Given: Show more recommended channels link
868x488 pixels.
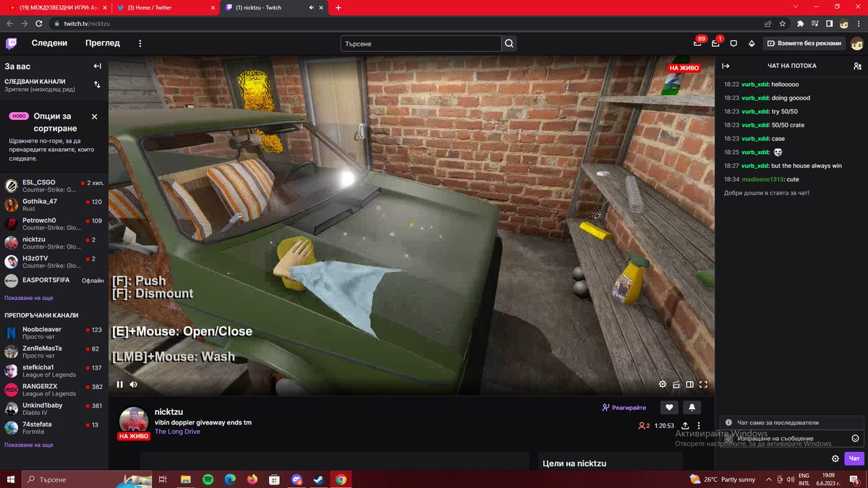Looking at the screenshot, I should [x=28, y=445].
